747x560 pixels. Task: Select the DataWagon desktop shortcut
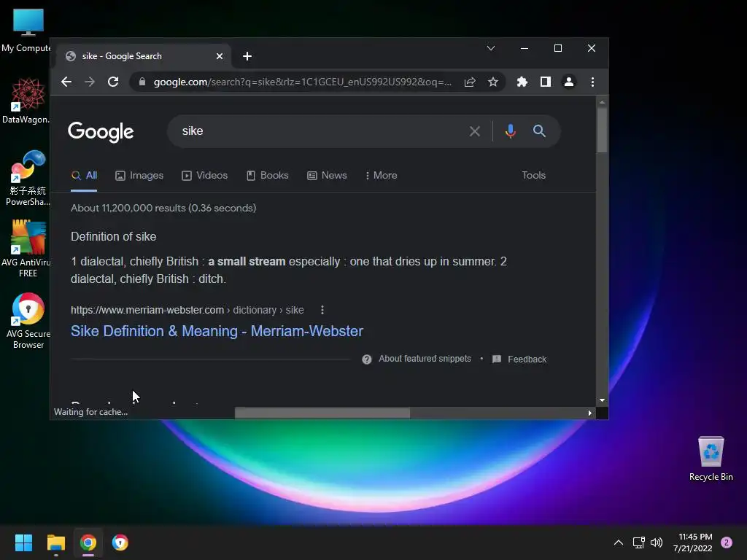(x=26, y=101)
